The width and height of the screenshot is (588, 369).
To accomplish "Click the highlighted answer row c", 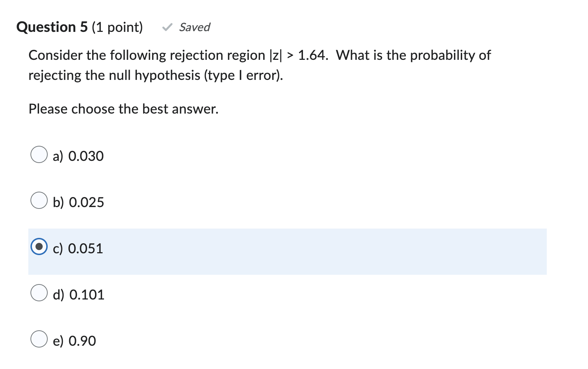I will [x=287, y=251].
